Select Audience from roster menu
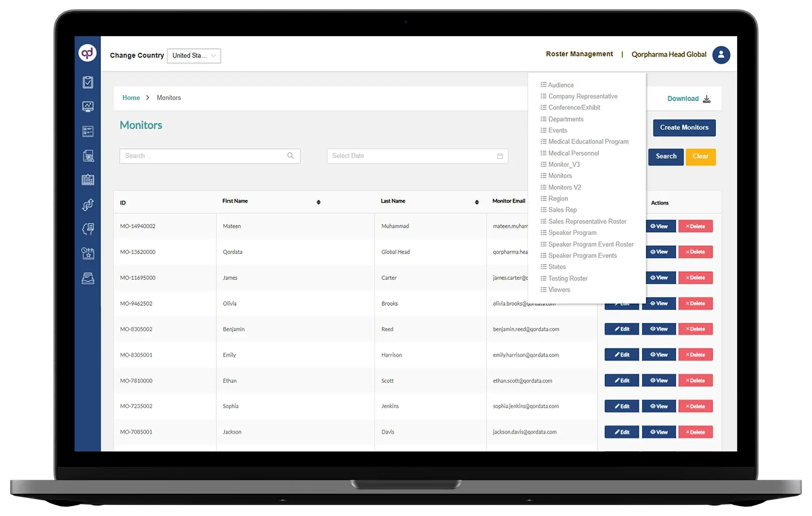The width and height of the screenshot is (812, 516). tap(557, 85)
